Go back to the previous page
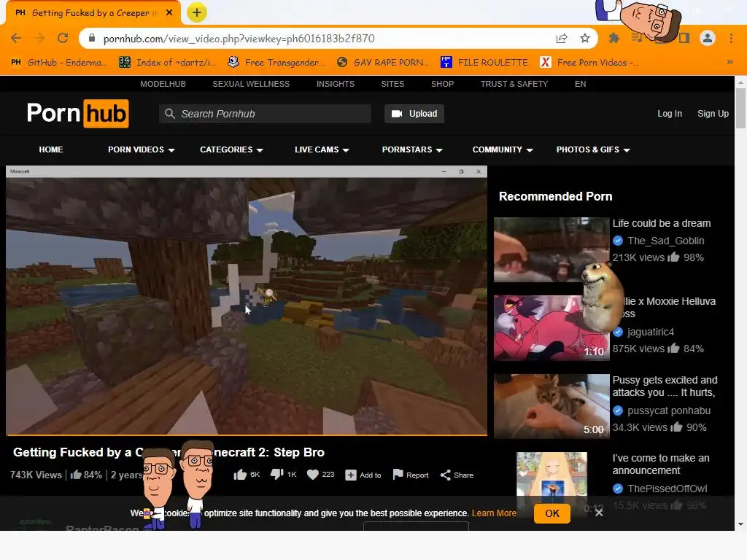This screenshot has height=560, width=747. (16, 38)
